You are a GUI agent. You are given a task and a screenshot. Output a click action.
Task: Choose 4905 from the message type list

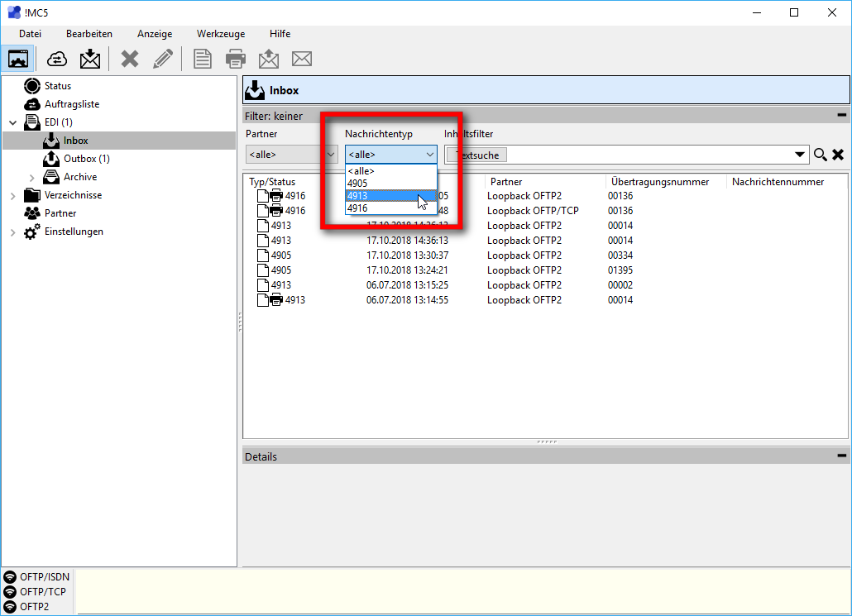pyautogui.click(x=390, y=184)
